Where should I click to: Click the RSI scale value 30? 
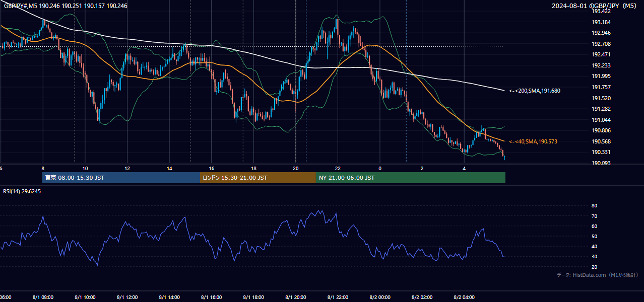[594, 257]
